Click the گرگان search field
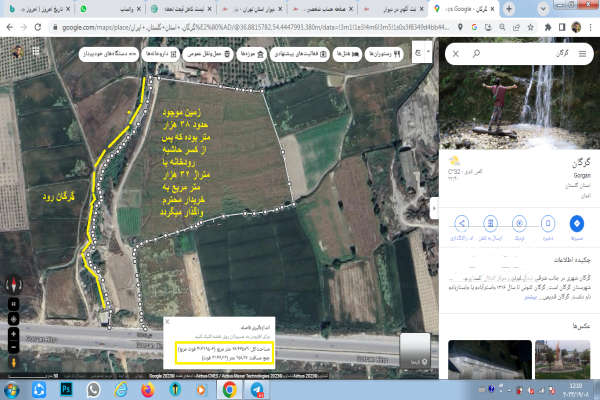 tap(528, 54)
